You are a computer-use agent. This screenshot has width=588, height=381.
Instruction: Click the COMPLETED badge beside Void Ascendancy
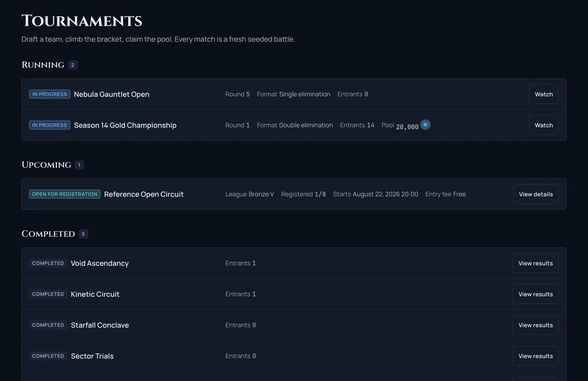pos(48,263)
